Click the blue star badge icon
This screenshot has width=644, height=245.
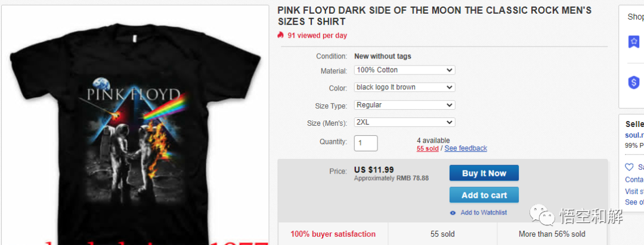(633, 42)
